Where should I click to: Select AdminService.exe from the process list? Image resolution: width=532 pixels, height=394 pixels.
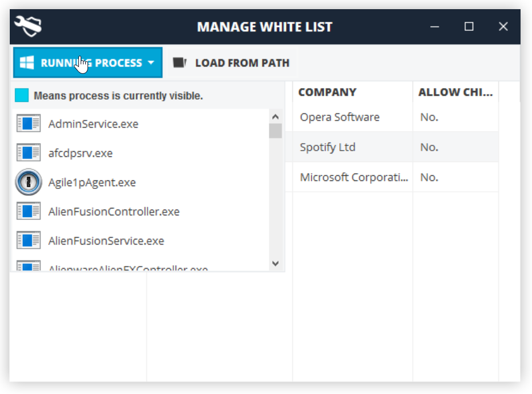pos(93,124)
